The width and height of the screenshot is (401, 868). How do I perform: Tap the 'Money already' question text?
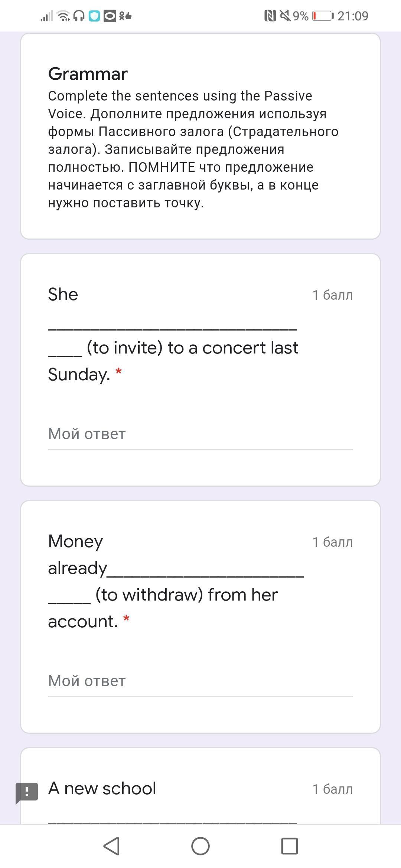[x=163, y=581]
